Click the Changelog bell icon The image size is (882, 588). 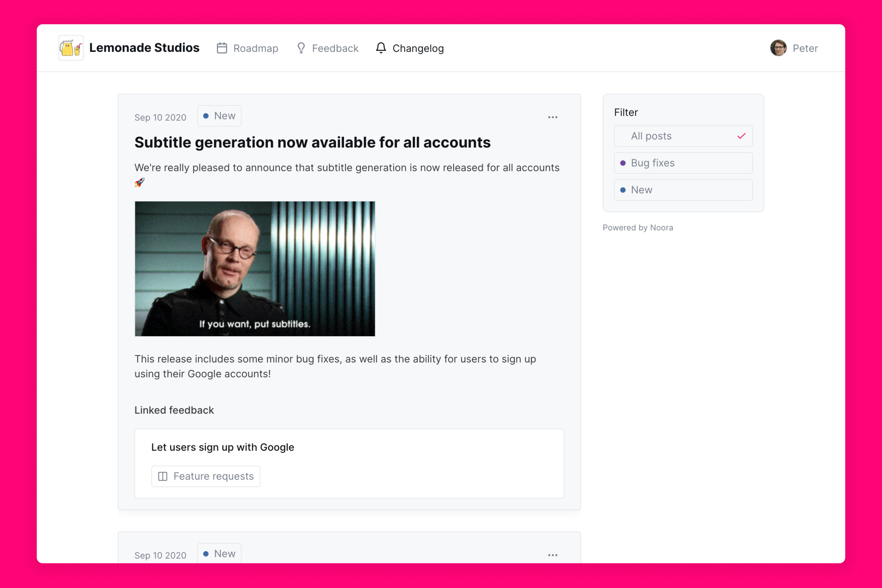[x=381, y=48]
